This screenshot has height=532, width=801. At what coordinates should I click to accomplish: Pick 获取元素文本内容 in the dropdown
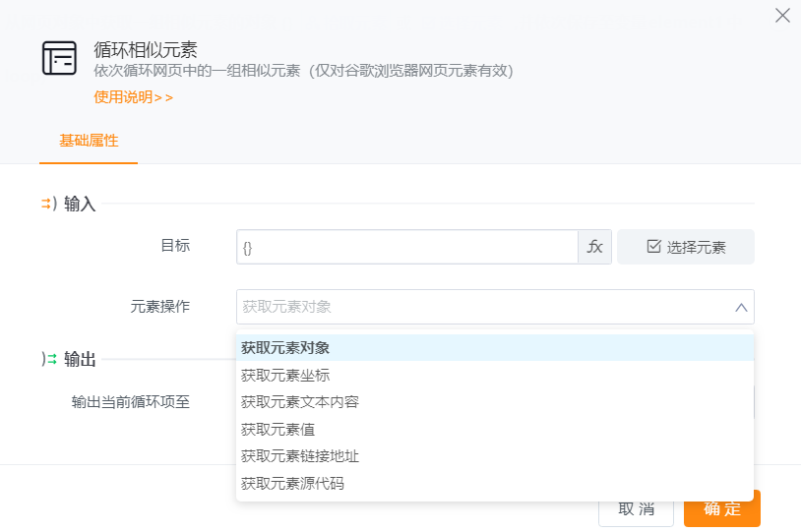click(x=300, y=402)
